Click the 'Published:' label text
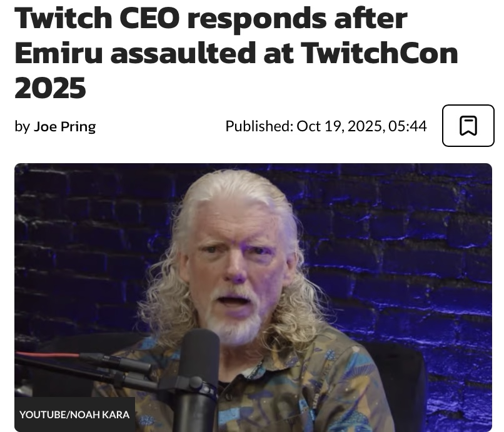 (260, 126)
